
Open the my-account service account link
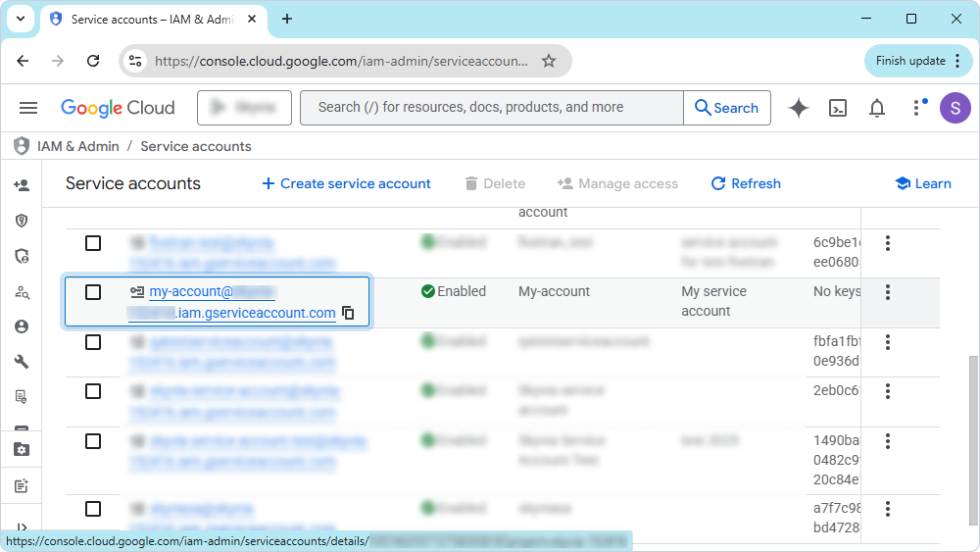[190, 292]
